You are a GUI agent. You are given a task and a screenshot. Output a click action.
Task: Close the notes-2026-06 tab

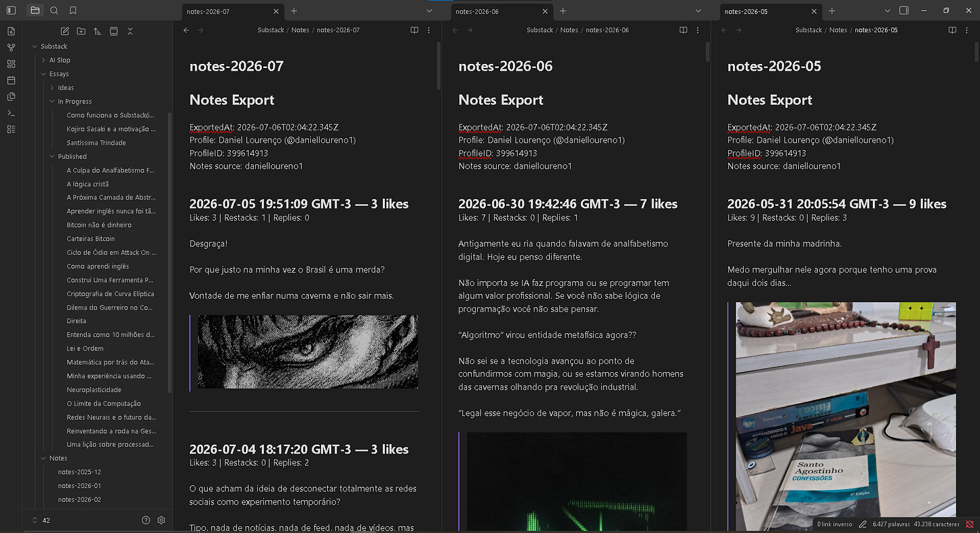coord(545,11)
